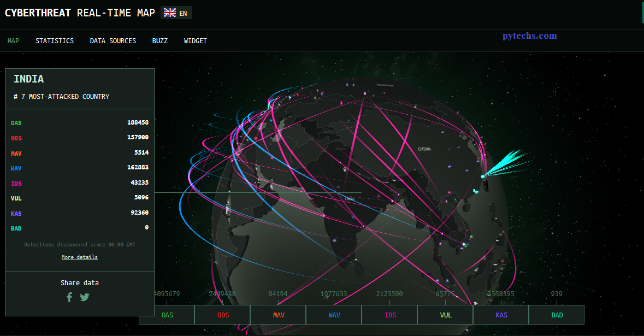644x336 pixels.
Task: Click 'Detections discovered since 00:00 GMT' note
Action: (80, 244)
